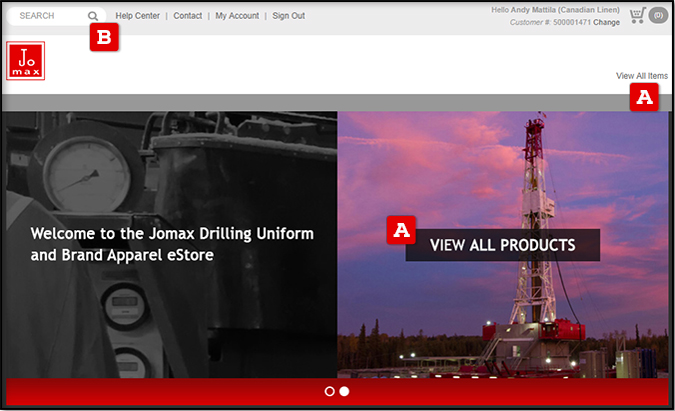Viewport: 675px width, 411px height.
Task: Click the cart item count badge
Action: pos(658,16)
